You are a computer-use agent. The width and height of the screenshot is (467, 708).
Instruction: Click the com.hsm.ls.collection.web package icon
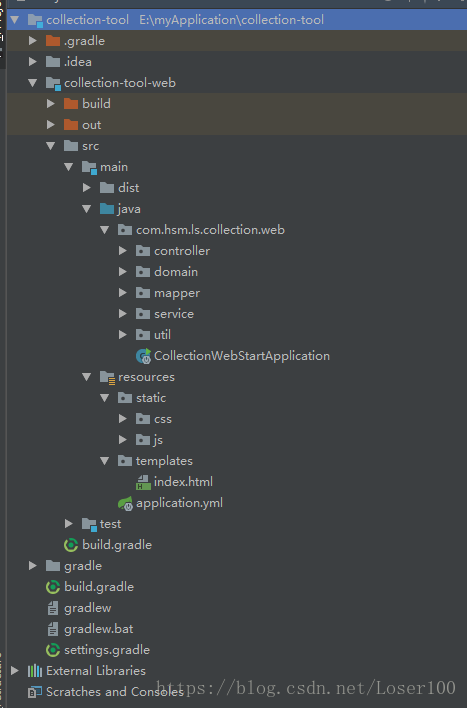pyautogui.click(x=125, y=230)
